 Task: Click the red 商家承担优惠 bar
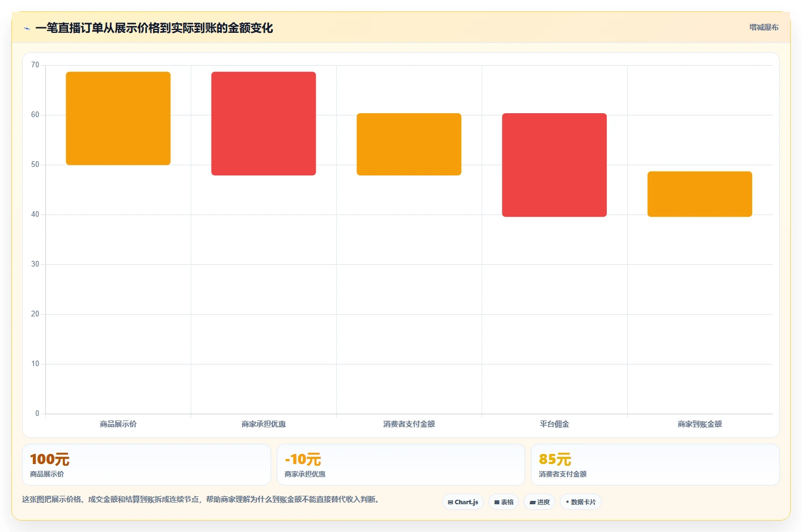pos(264,123)
